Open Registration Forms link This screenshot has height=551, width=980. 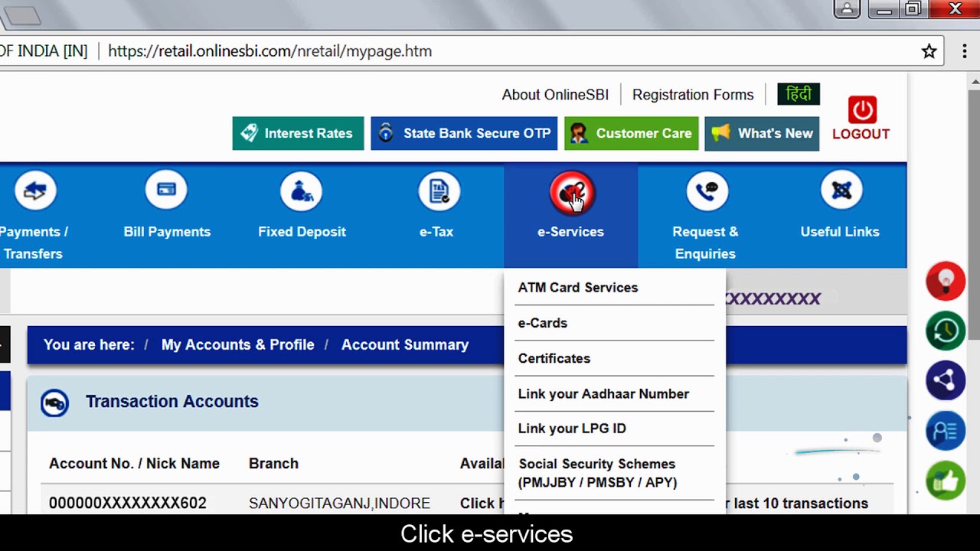693,95
